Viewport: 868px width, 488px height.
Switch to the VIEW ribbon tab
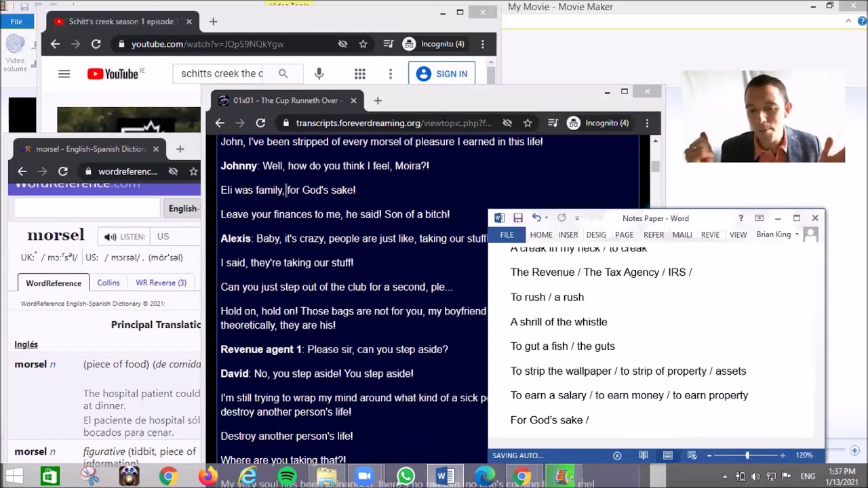click(738, 235)
